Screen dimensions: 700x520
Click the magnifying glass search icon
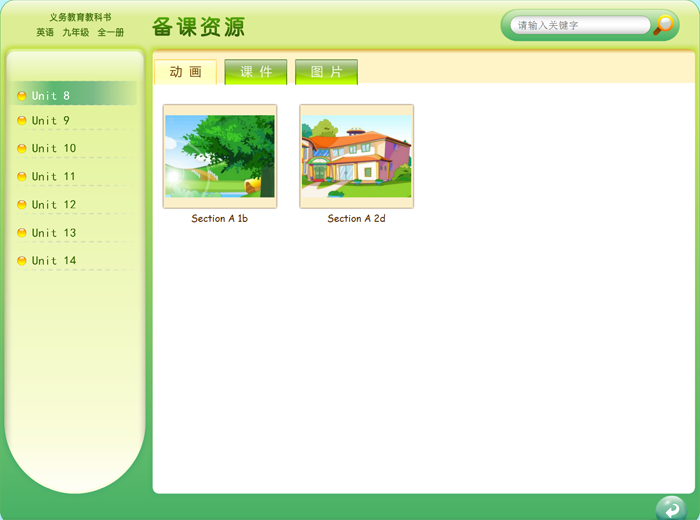pos(664,25)
